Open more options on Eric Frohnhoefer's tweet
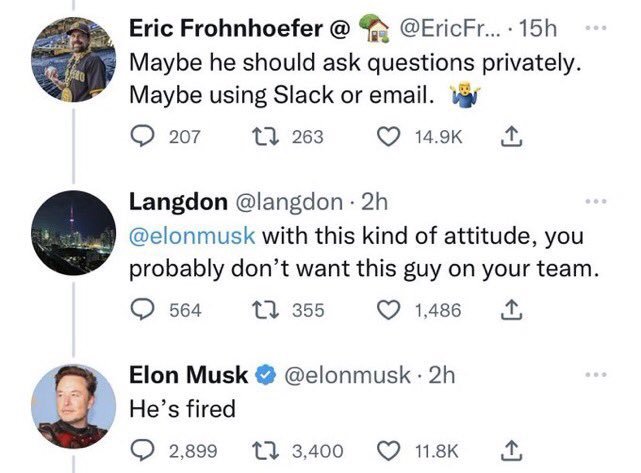Viewport: 641px width, 473px height. 597,30
